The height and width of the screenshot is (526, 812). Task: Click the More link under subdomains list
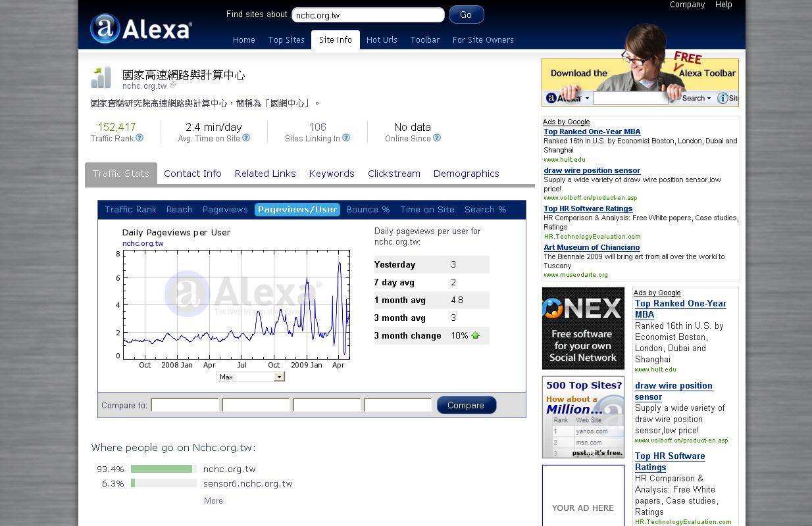pyautogui.click(x=213, y=500)
